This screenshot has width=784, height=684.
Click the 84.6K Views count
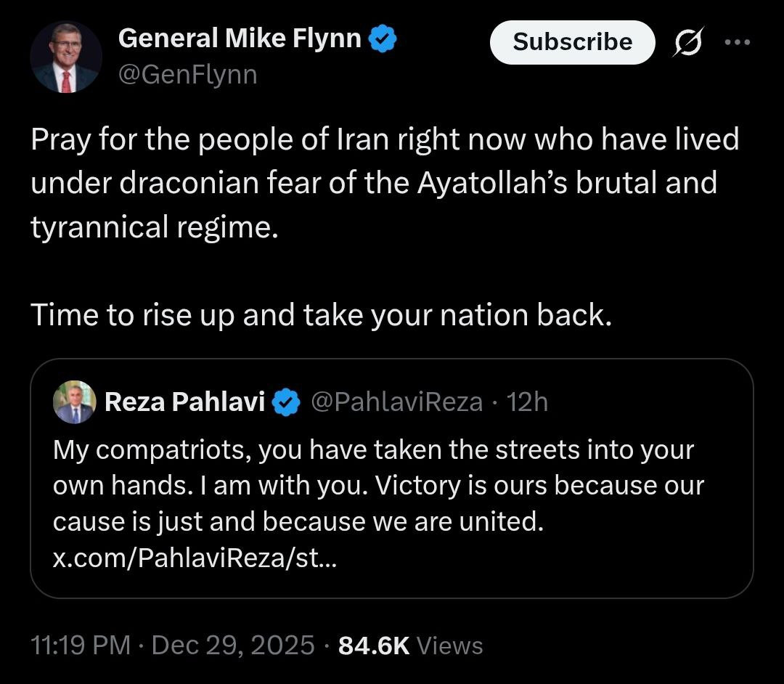pyautogui.click(x=410, y=645)
